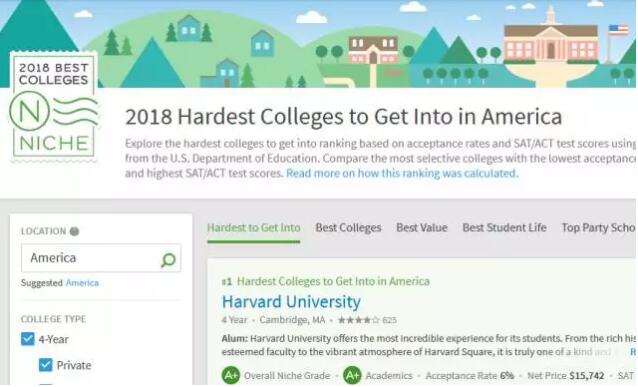Select the Hardest to Get Into tab
The height and width of the screenshot is (387, 638).
click(253, 228)
